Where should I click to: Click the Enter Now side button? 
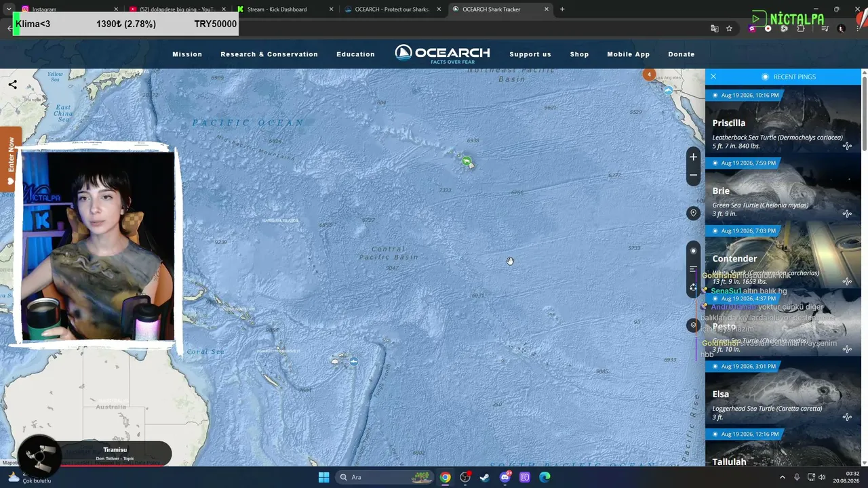[9, 159]
